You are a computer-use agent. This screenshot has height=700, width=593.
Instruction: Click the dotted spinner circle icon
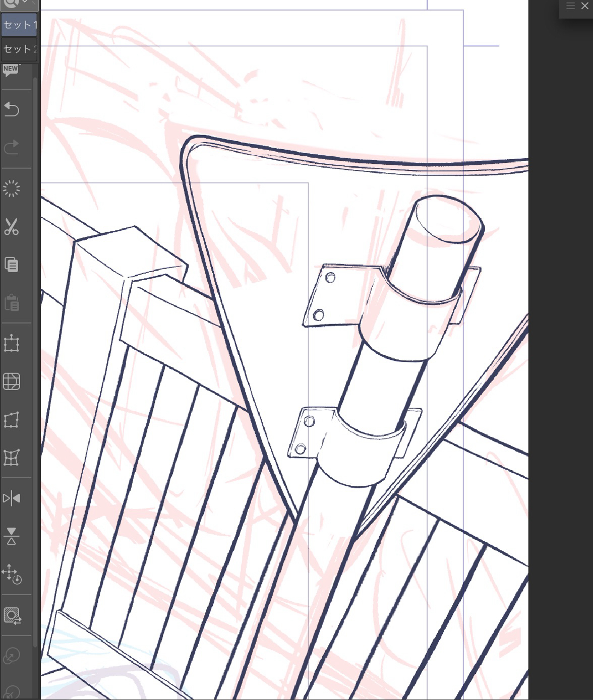(12, 189)
